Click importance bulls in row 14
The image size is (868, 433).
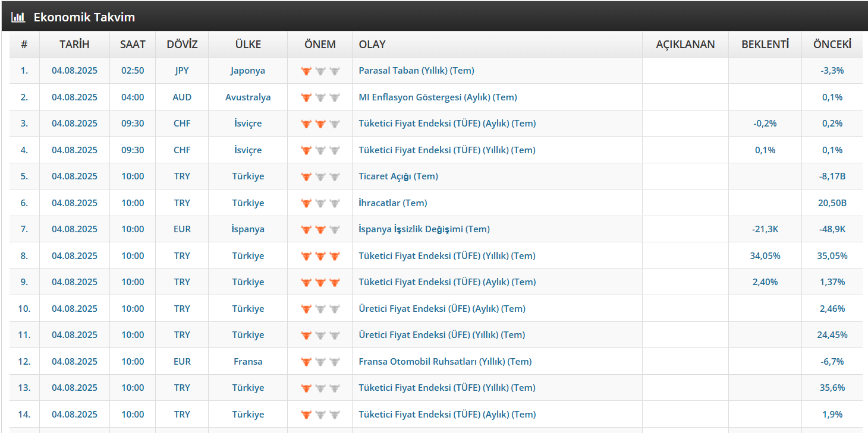pyautogui.click(x=320, y=415)
